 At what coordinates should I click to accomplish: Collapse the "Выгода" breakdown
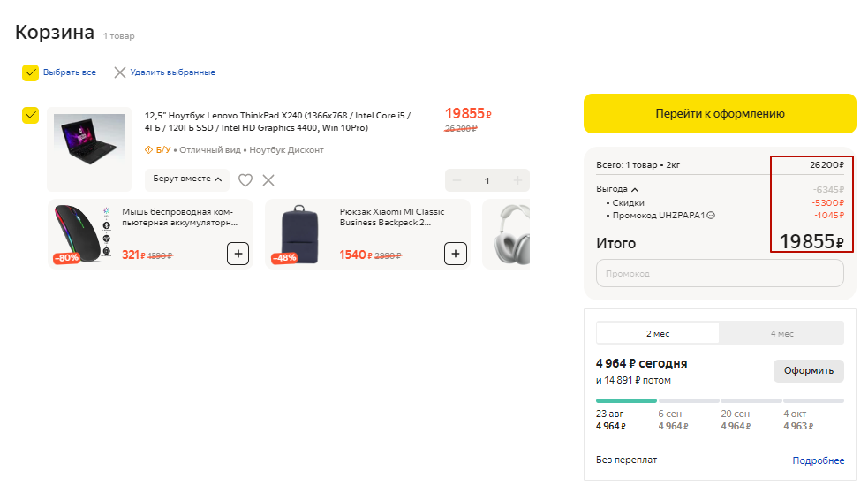pyautogui.click(x=616, y=189)
